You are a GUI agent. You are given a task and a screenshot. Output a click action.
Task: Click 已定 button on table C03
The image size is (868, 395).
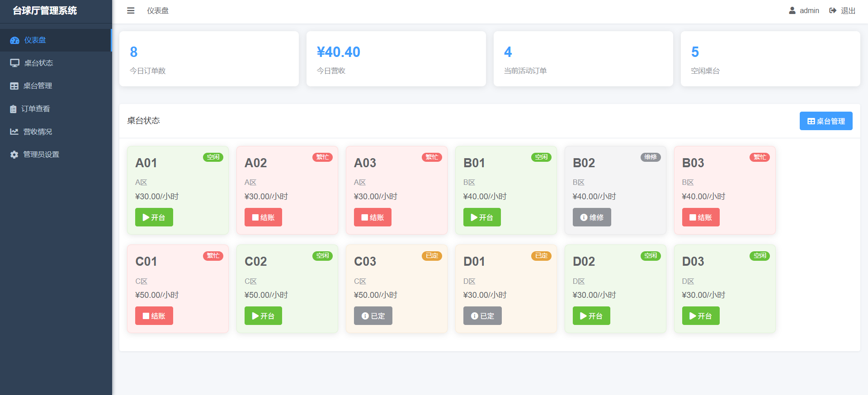coord(373,316)
